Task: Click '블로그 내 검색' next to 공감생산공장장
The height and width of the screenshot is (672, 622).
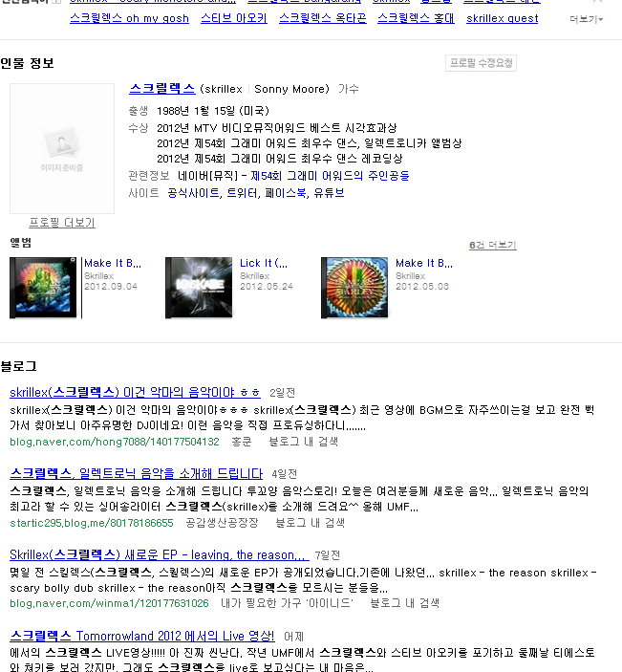Action: click(310, 523)
